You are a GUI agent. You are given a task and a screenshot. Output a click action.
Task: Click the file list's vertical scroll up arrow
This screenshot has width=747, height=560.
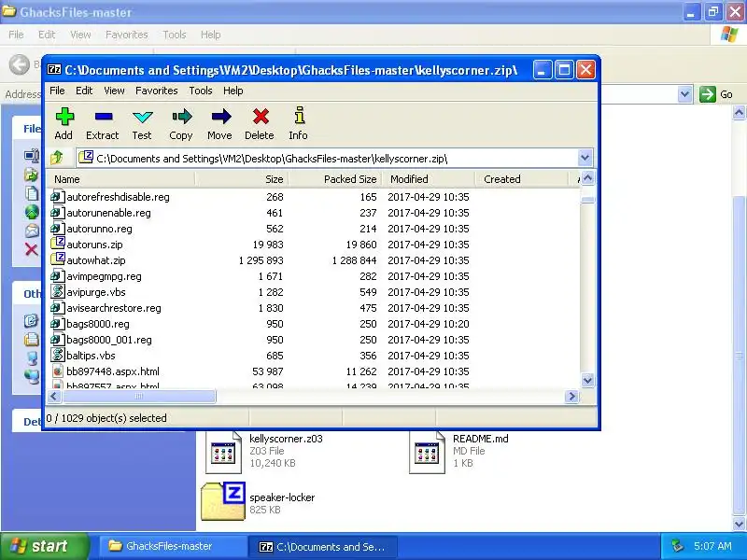[587, 178]
